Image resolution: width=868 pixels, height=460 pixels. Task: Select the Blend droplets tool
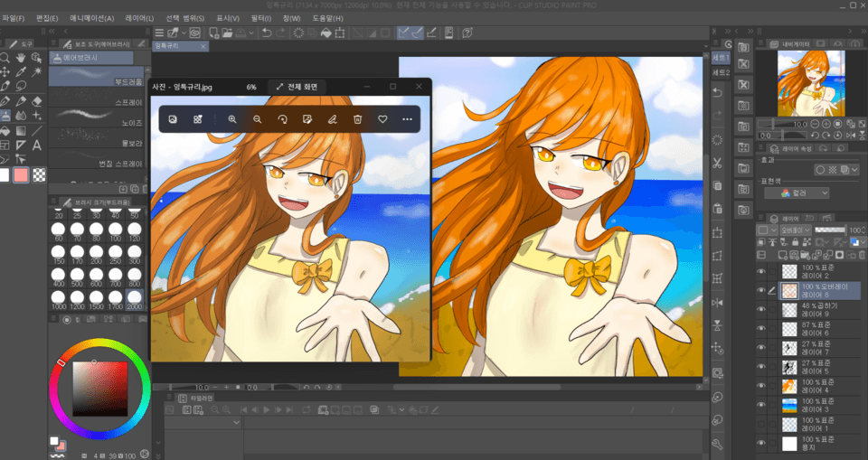tap(21, 116)
